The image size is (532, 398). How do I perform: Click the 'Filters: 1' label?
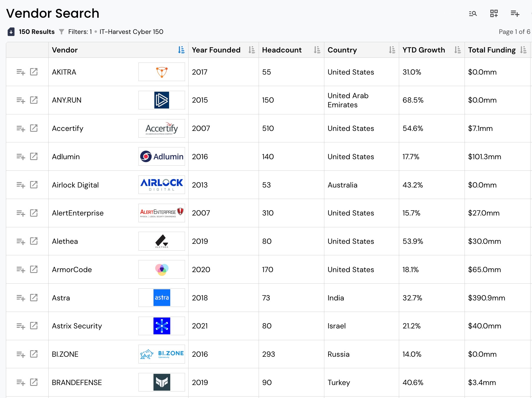click(x=80, y=32)
